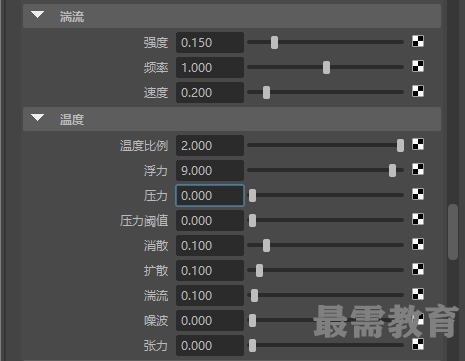This screenshot has height=361, width=465.
Task: Click the 张力 slider handle
Action: pyautogui.click(x=252, y=345)
